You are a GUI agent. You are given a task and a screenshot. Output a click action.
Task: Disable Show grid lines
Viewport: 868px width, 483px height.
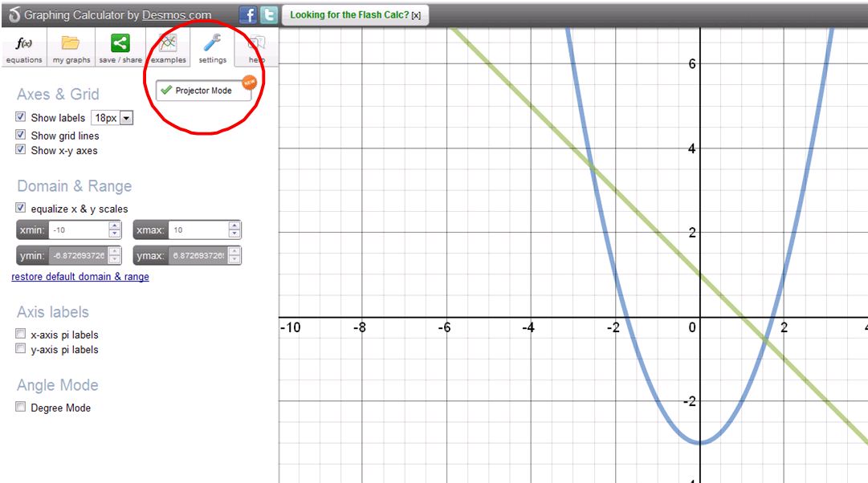pos(20,136)
